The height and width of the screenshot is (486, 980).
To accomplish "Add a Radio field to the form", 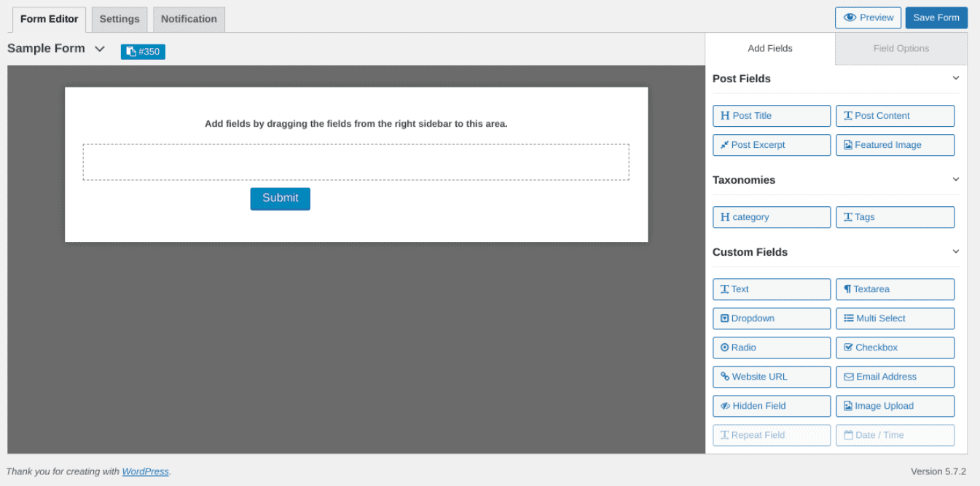I will [771, 348].
